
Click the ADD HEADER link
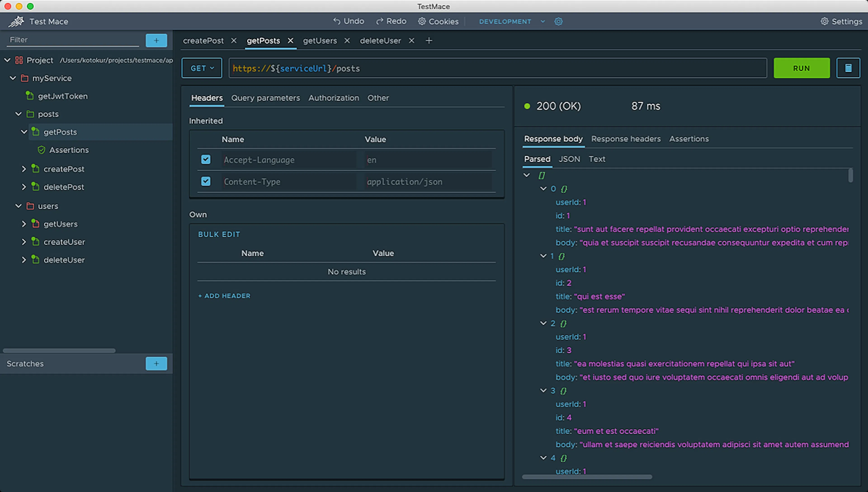224,296
